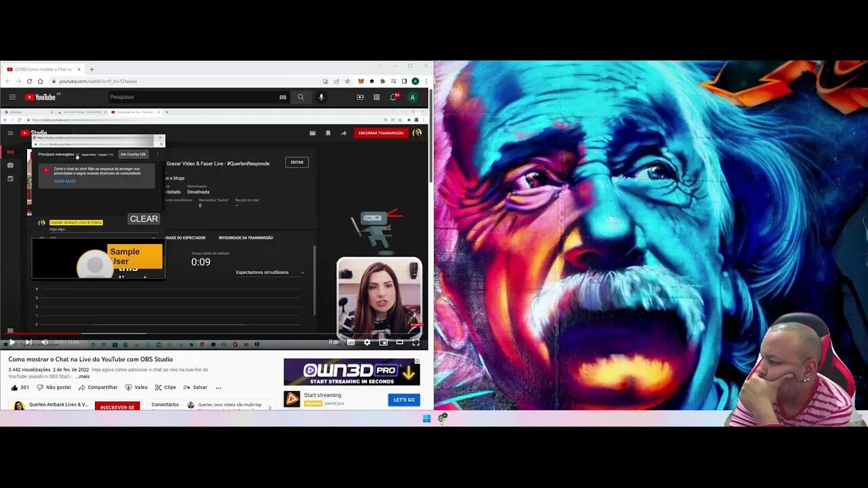Bookmark this page with the star

(x=347, y=81)
